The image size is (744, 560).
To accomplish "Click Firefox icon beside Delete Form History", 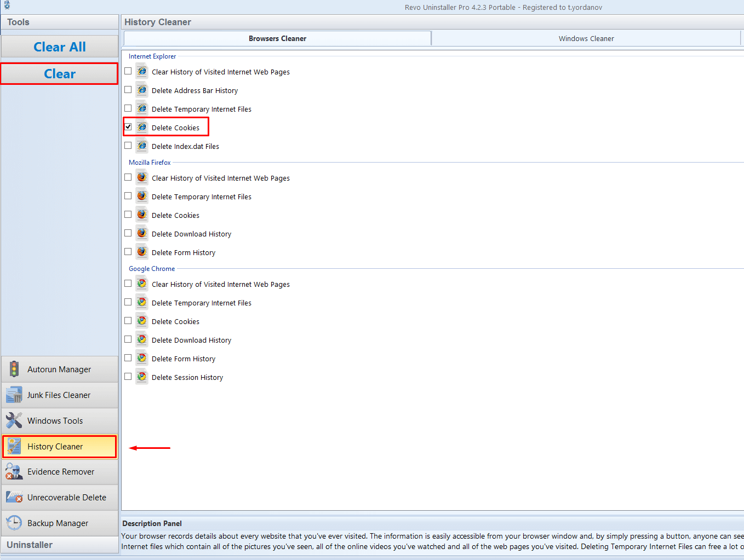I will click(x=142, y=252).
